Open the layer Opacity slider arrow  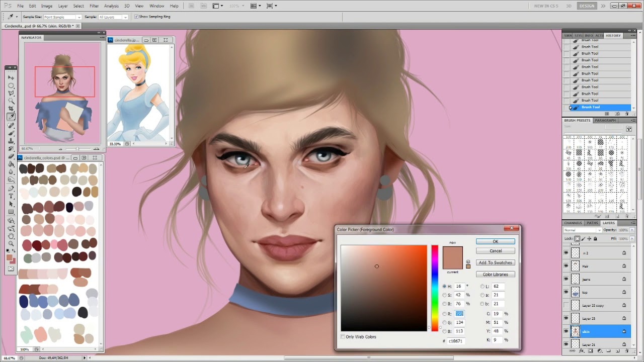click(632, 230)
